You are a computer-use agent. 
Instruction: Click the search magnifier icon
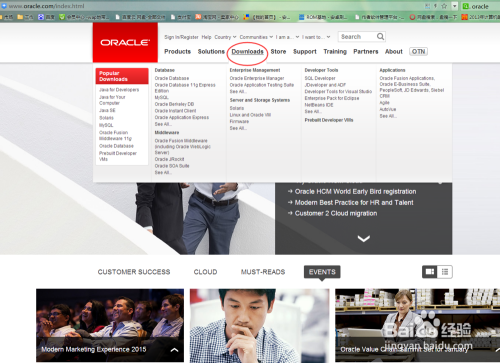pos(380,36)
